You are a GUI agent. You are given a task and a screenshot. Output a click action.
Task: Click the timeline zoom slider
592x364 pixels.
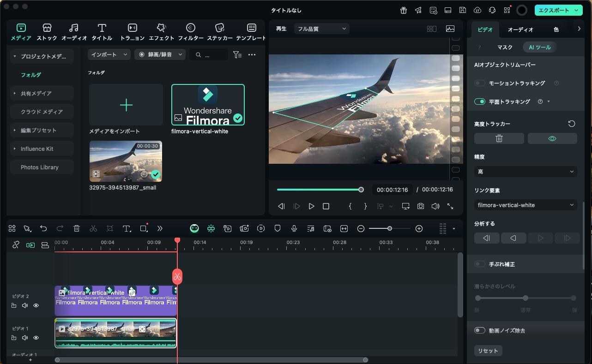pos(389,228)
